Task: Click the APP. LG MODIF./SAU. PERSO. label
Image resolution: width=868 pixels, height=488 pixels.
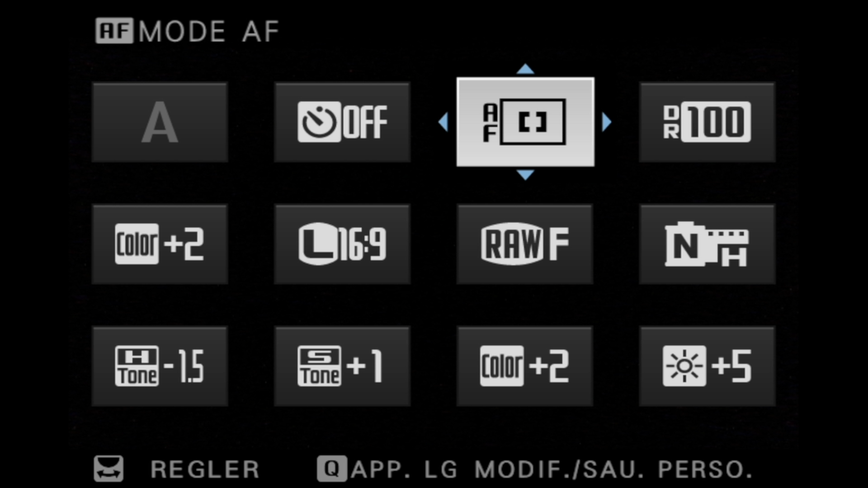Action: [552, 469]
